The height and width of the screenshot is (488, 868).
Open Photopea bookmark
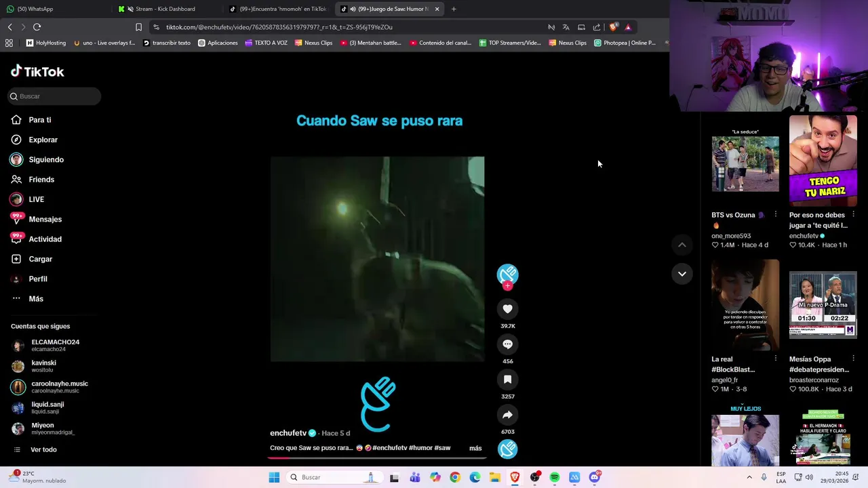coord(625,43)
